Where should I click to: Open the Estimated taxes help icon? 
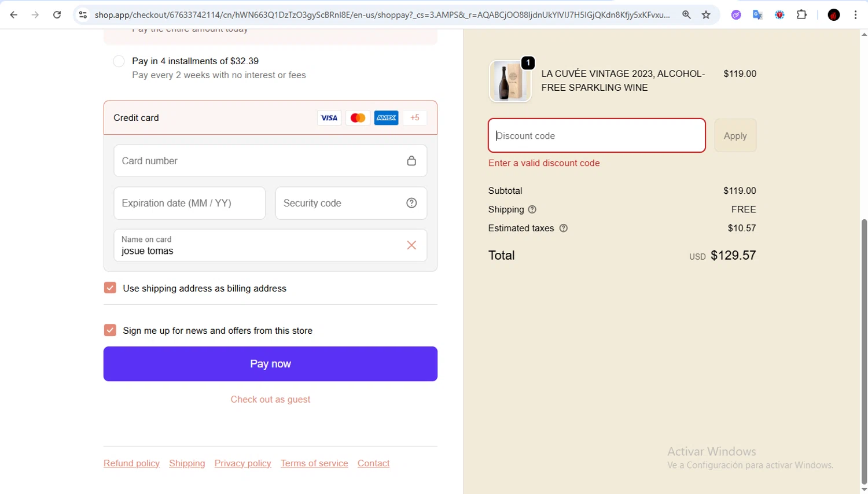[564, 228]
